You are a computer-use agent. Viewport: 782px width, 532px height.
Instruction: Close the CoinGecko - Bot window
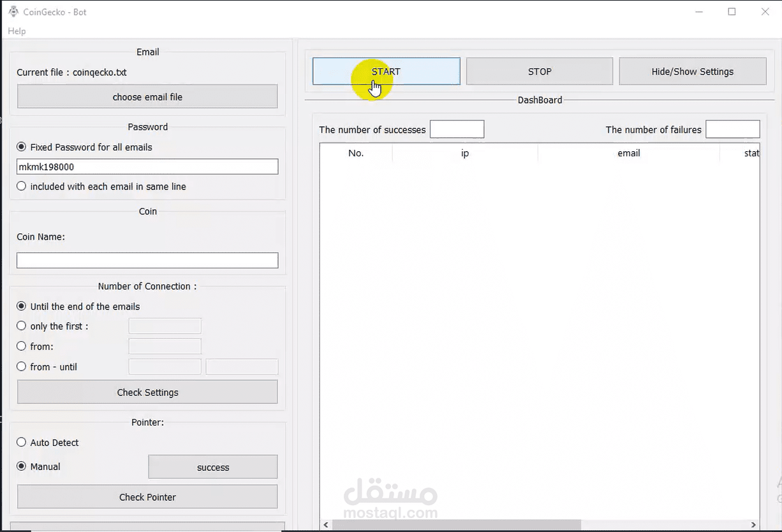click(x=765, y=11)
